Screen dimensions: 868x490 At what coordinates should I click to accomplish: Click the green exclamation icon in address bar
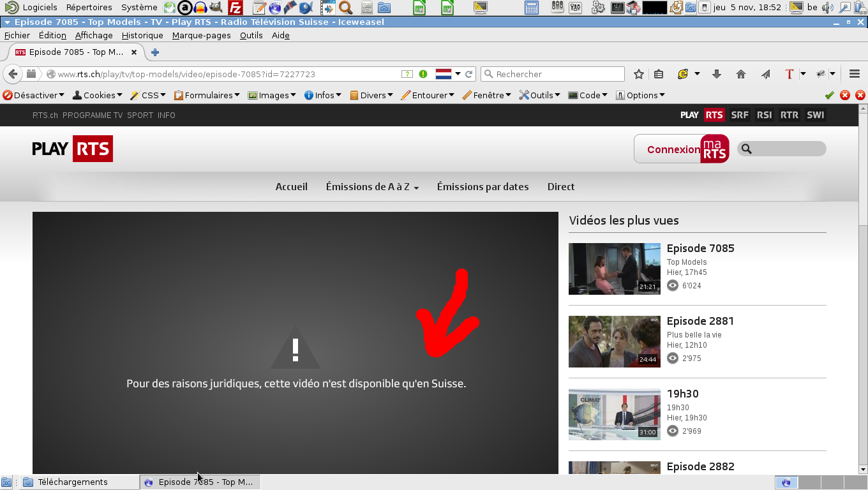423,74
